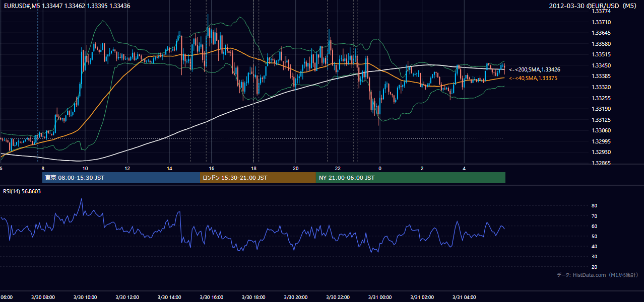Click hour mark 14 on the chart time axis
The width and height of the screenshot is (644, 302).
coord(169,169)
